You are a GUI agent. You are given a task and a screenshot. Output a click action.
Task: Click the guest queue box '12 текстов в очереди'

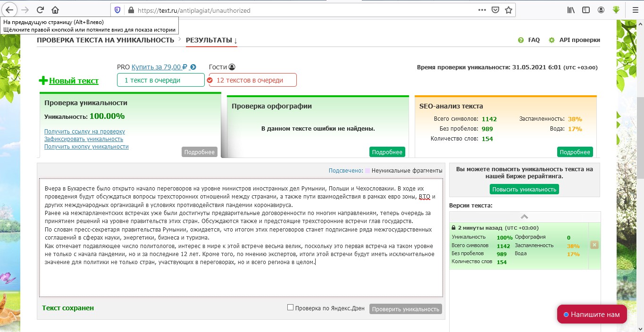[x=253, y=80]
